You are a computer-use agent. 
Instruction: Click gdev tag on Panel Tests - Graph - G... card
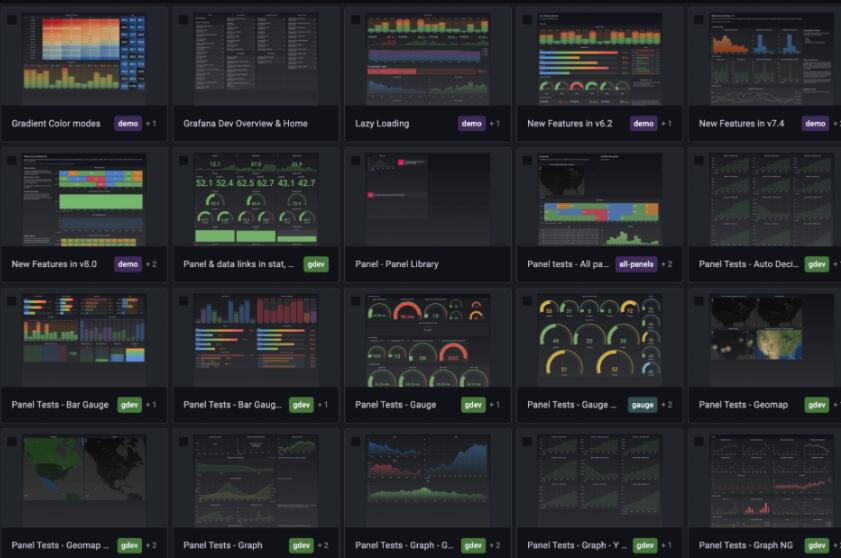(473, 545)
